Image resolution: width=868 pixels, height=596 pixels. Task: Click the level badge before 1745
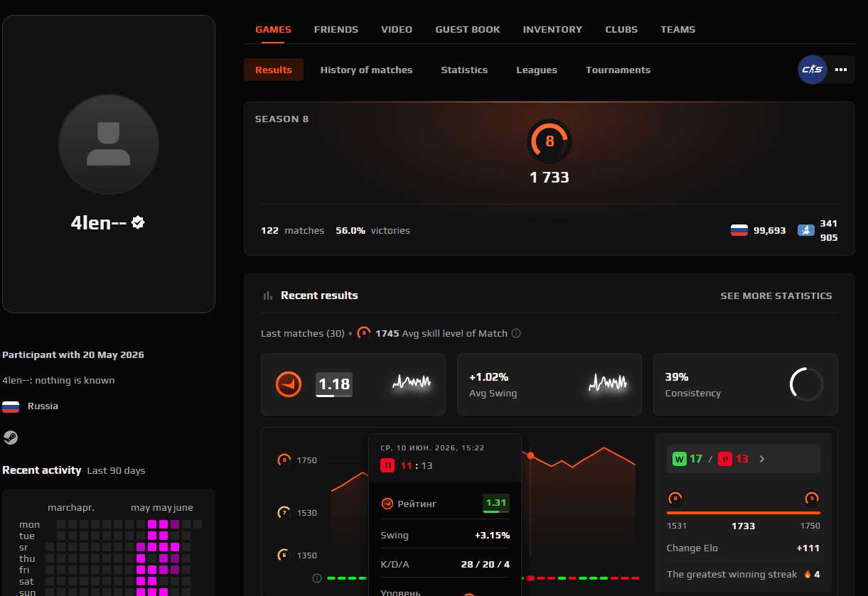point(364,332)
